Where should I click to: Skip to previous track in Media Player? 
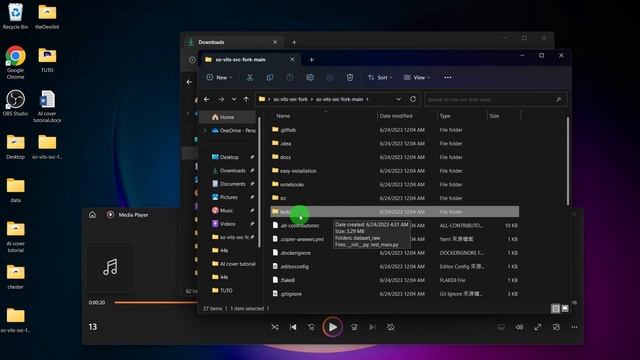point(293,327)
